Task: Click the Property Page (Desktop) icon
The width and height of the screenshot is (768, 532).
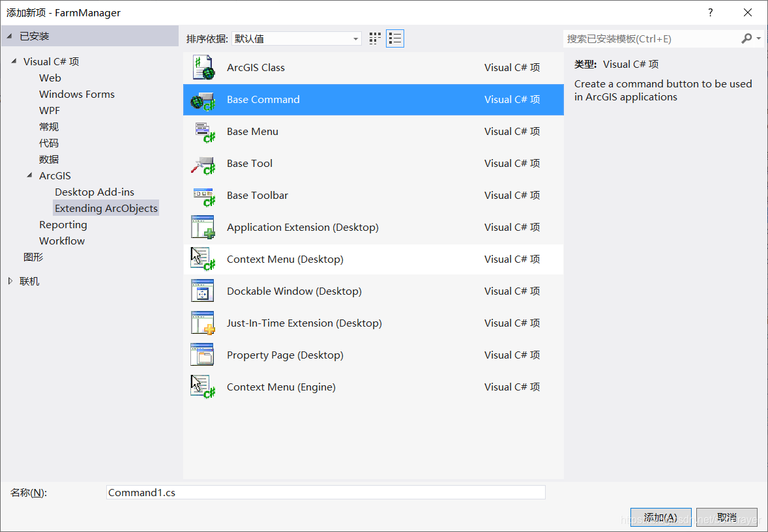Action: point(203,355)
